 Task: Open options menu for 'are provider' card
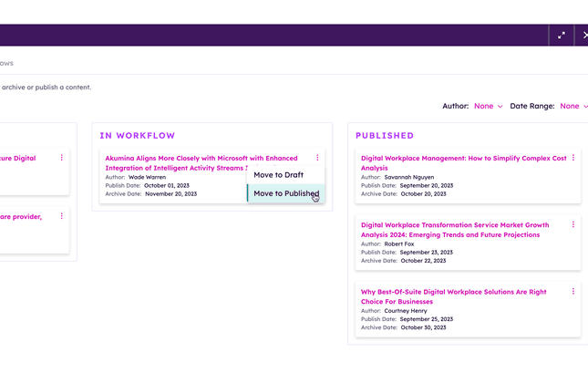[61, 216]
